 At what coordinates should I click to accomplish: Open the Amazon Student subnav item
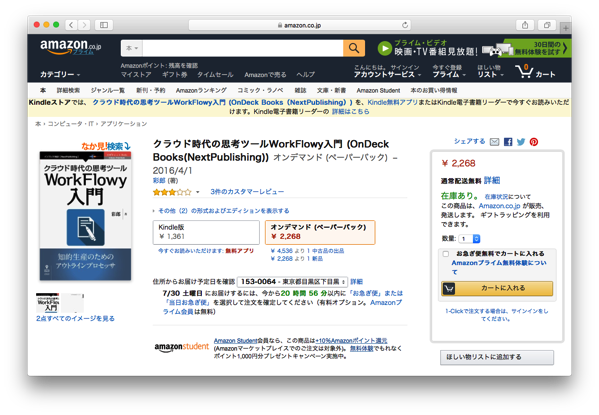378,90
